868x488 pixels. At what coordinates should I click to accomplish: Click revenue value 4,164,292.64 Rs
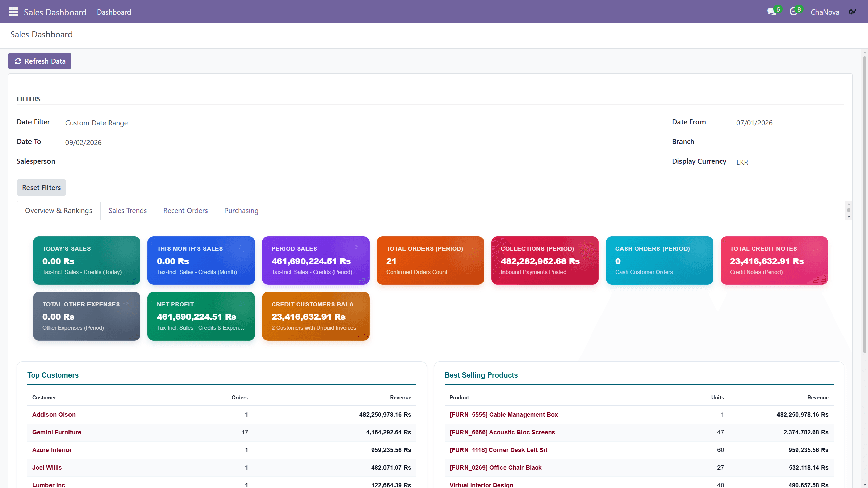point(389,432)
